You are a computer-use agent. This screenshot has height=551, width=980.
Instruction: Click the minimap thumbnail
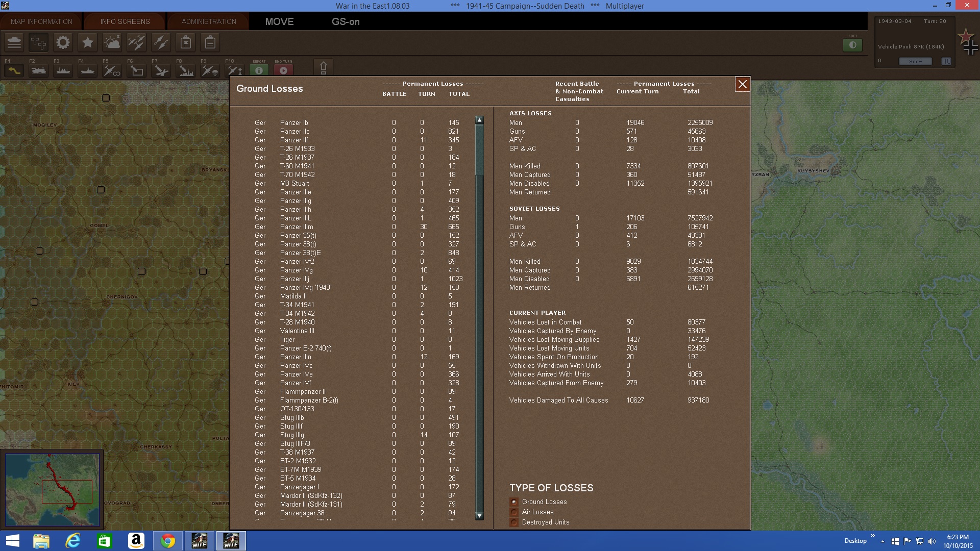[53, 490]
